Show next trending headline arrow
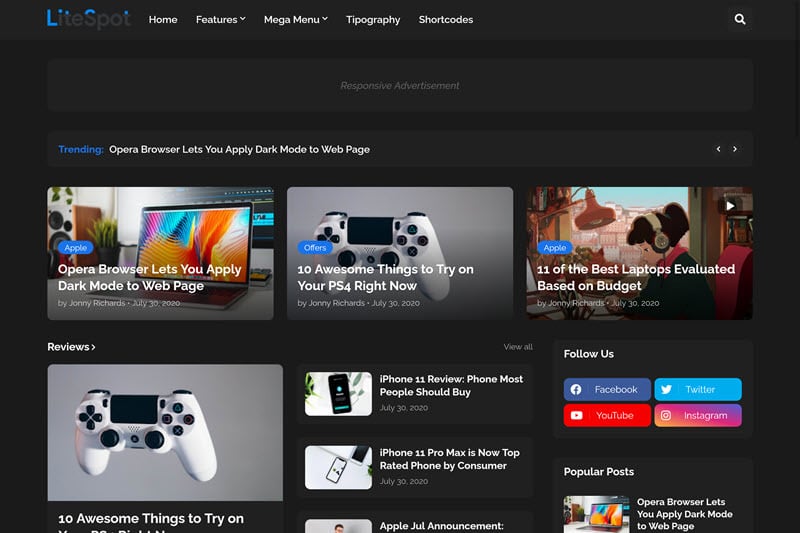 pyautogui.click(x=735, y=149)
